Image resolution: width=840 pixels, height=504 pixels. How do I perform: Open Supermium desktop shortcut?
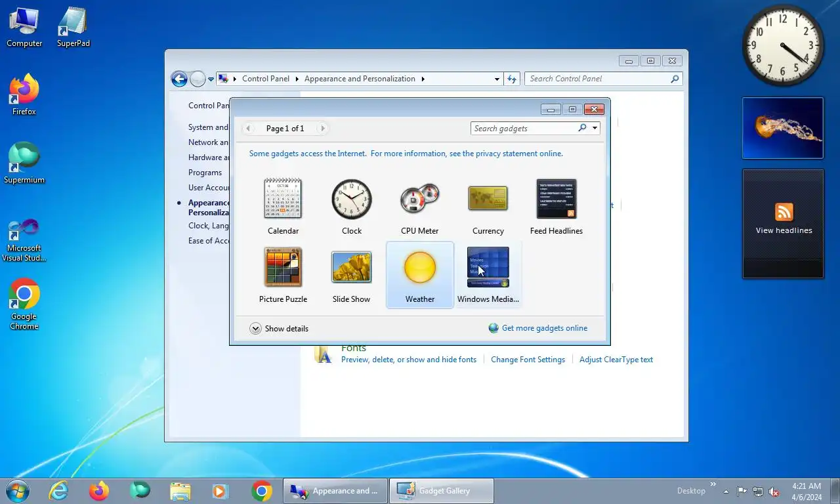click(24, 163)
